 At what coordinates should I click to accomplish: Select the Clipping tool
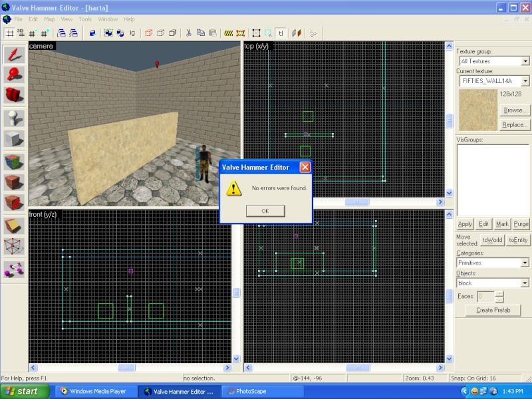14,226
